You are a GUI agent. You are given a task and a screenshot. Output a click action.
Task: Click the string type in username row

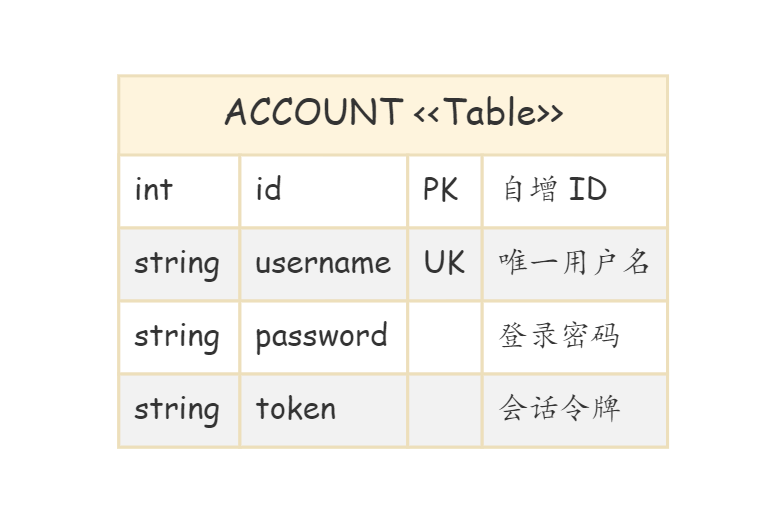pyautogui.click(x=179, y=264)
